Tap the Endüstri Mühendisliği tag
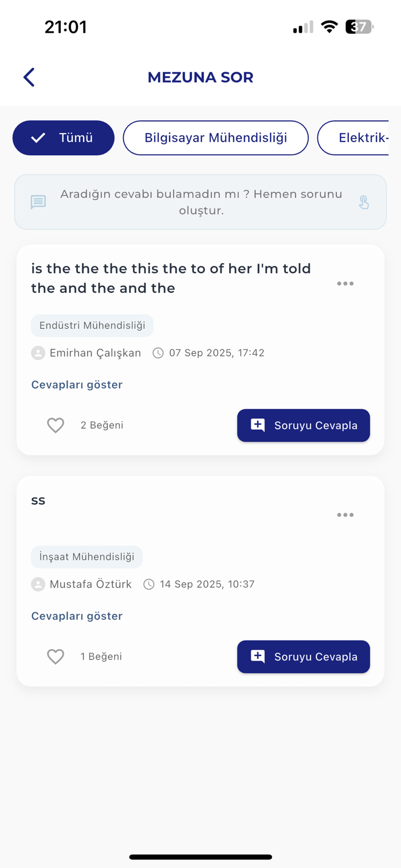Viewport: 401px width, 868px height. [92, 325]
